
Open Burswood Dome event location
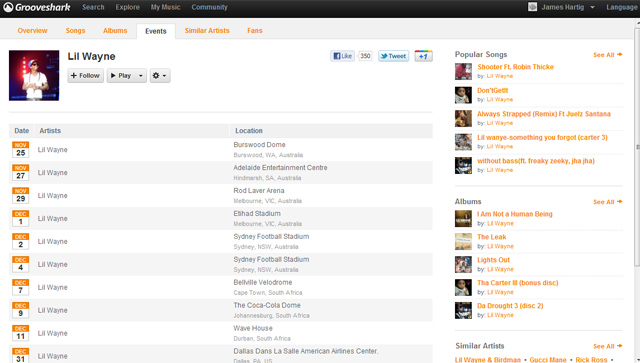coord(259,145)
